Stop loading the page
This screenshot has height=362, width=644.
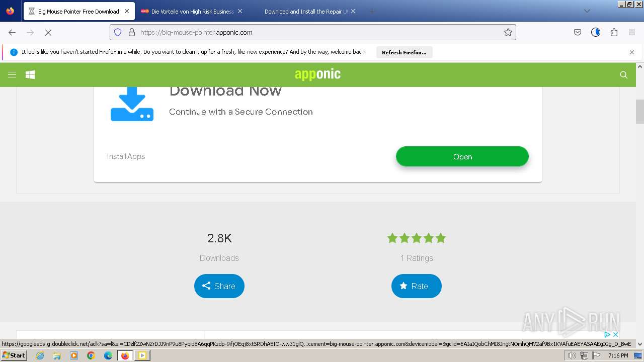click(x=48, y=32)
